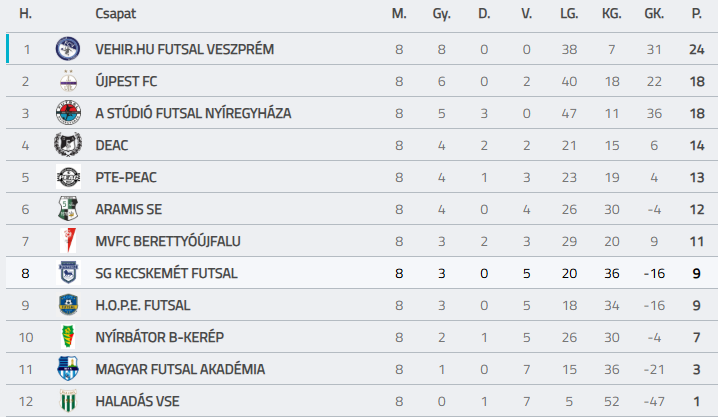The image size is (718, 417).
Task: Click the A Stúdió Futsal Nyíregyháza logo
Action: (67, 113)
